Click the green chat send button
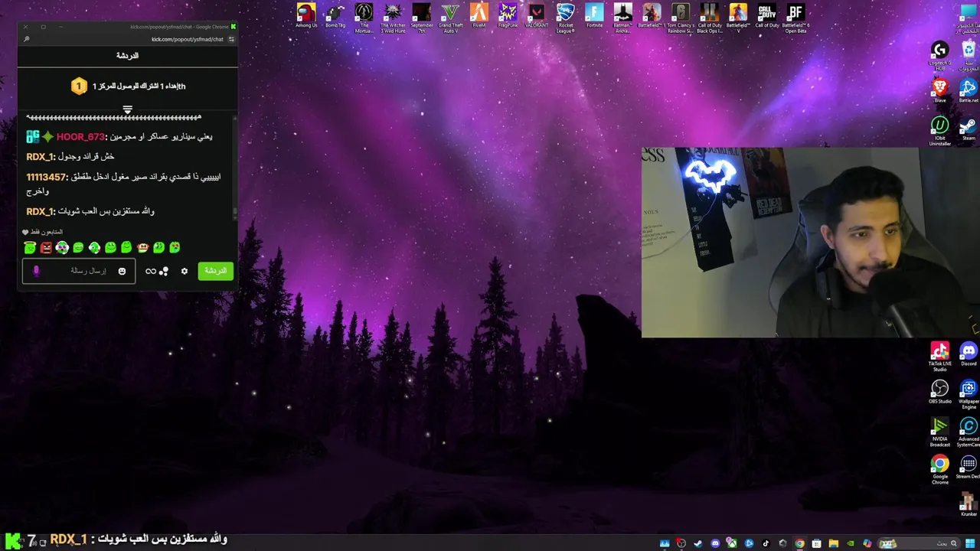 215,271
